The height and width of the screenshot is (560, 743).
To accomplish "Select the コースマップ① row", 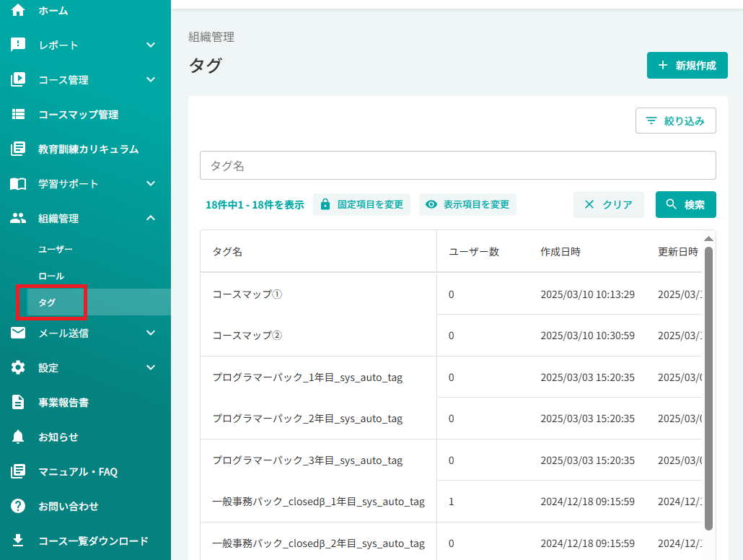I will pos(451,294).
